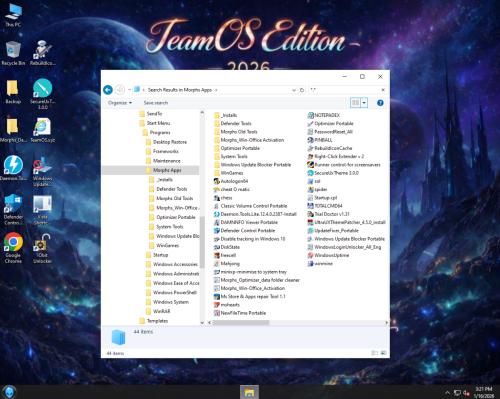The image size is (500, 399).
Task: Open Defender Tools folder in file list
Action: point(232,123)
